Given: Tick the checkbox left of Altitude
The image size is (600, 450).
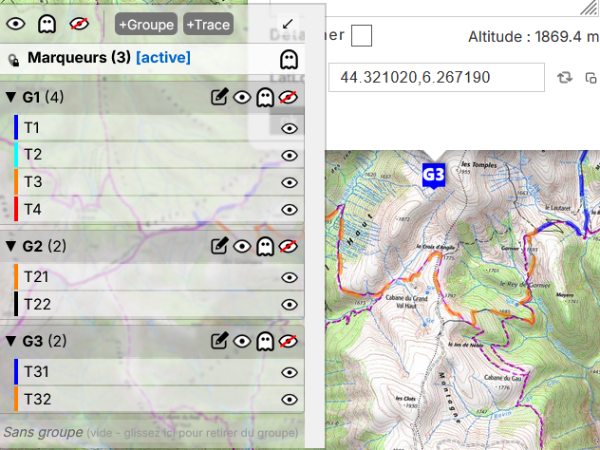Looking at the screenshot, I should coord(361,36).
